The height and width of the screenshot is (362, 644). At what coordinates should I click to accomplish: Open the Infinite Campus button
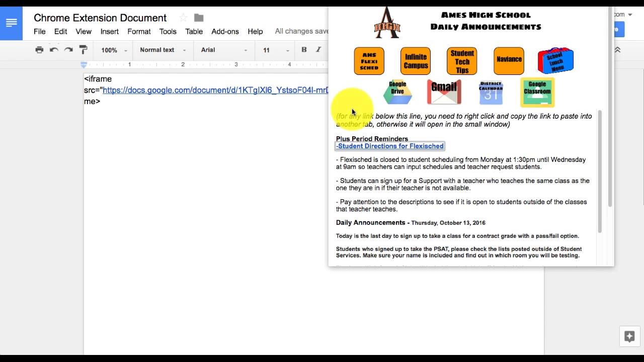pos(416,61)
